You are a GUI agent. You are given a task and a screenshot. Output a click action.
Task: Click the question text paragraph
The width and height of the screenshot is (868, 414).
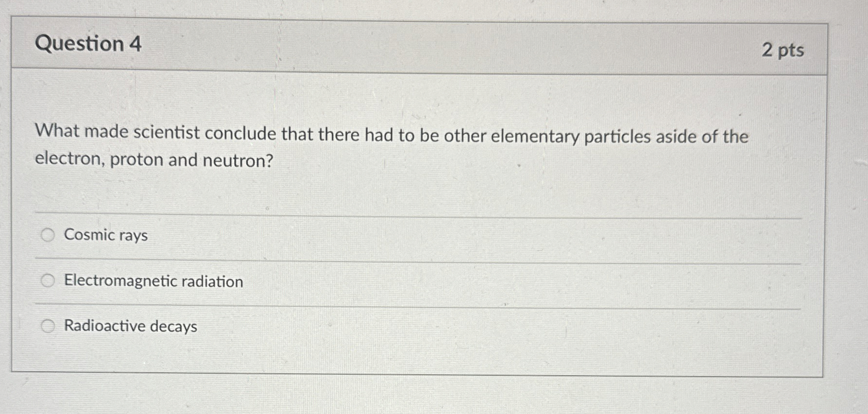click(x=391, y=146)
